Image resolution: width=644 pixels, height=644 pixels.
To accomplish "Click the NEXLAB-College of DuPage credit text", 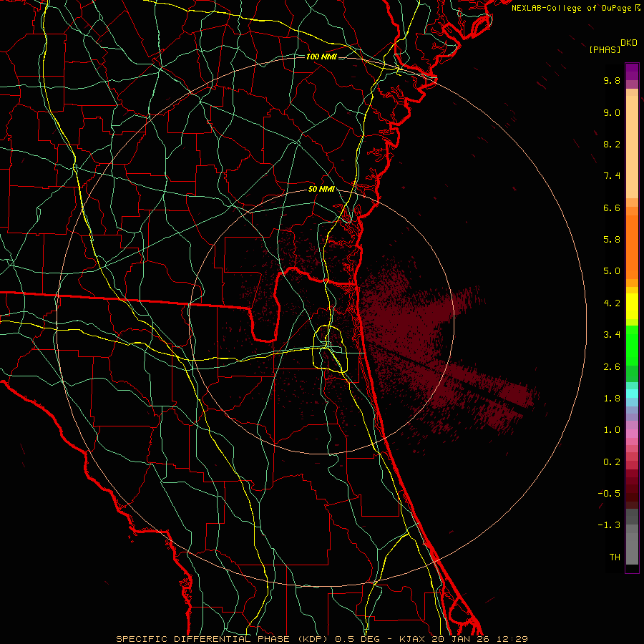I will (x=571, y=8).
